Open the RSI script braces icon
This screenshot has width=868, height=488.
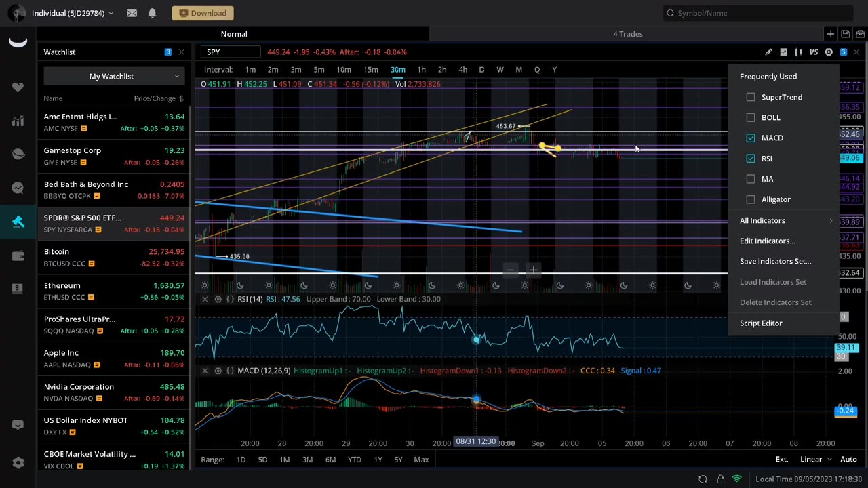pos(230,299)
